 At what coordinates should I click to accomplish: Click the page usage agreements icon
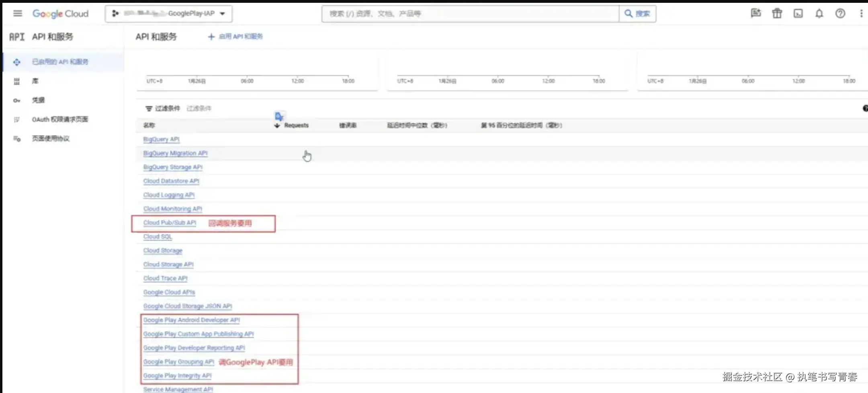point(16,139)
